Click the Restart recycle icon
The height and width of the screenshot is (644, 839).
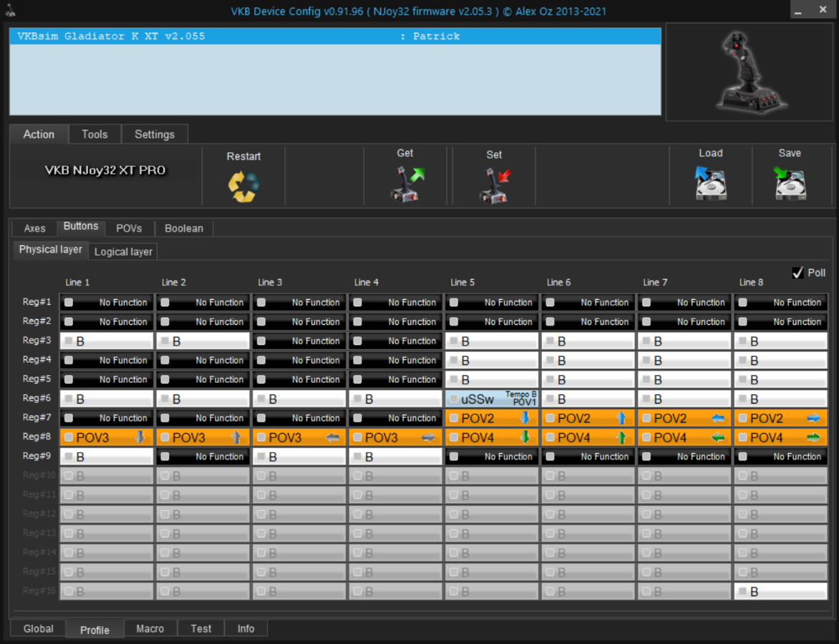pos(243,185)
